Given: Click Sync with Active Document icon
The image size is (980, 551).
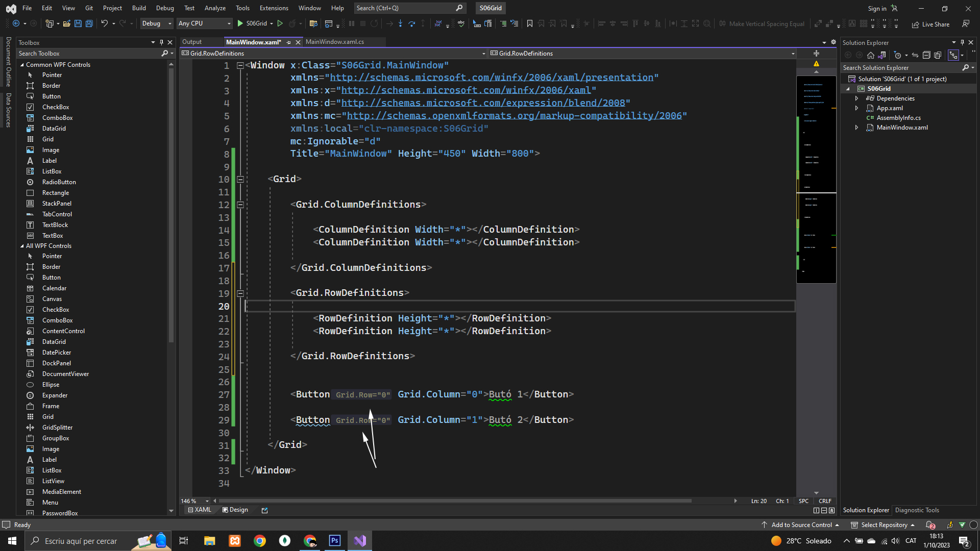Looking at the screenshot, I should 915,55.
